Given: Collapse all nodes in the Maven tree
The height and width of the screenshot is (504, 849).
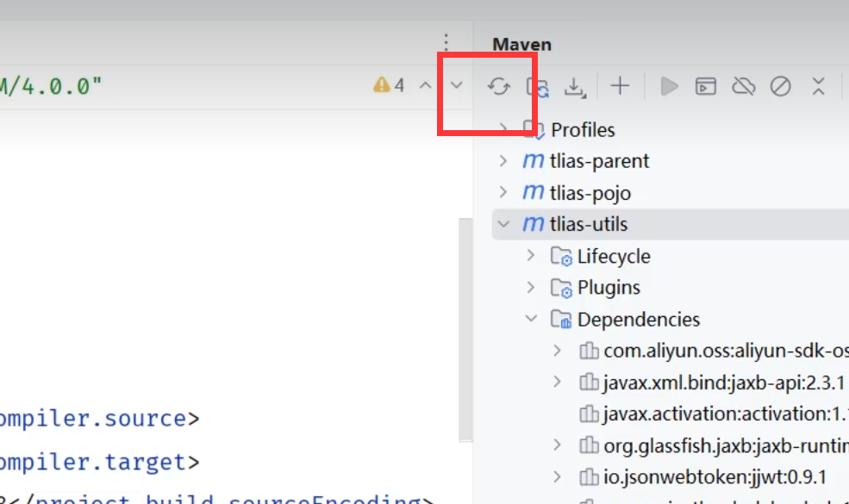Looking at the screenshot, I should click(x=819, y=86).
